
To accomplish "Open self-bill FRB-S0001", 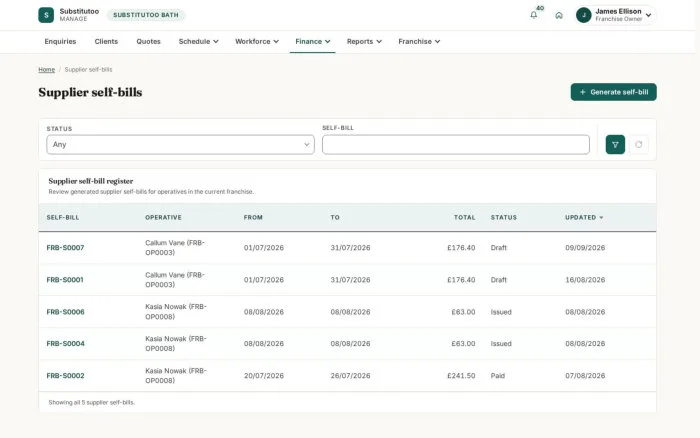I will click(x=65, y=280).
